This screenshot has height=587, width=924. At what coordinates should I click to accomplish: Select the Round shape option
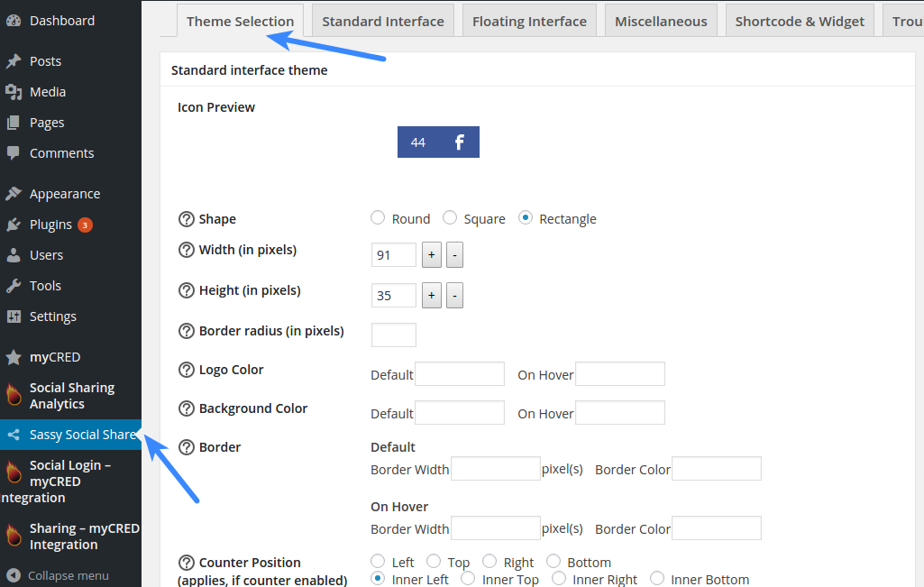(378, 217)
